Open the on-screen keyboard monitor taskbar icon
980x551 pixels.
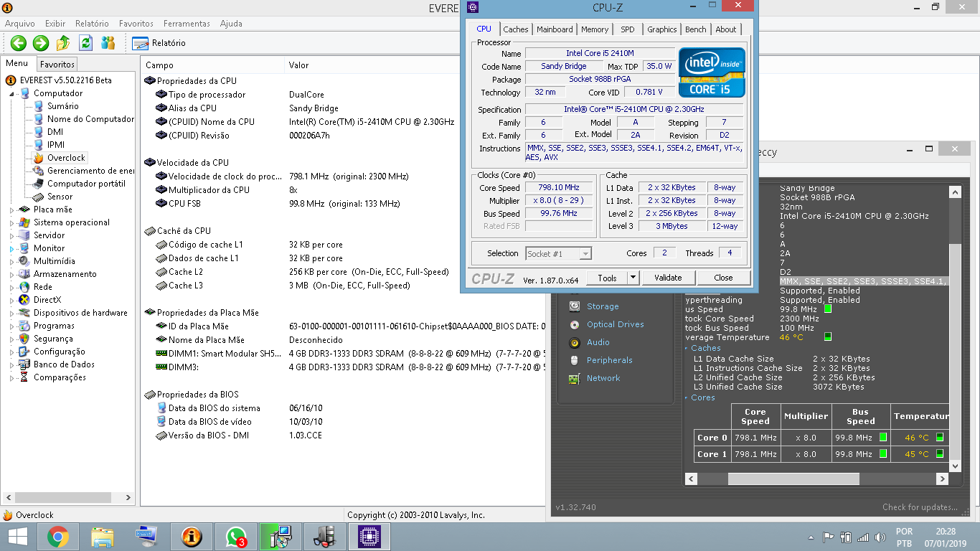coord(147,537)
